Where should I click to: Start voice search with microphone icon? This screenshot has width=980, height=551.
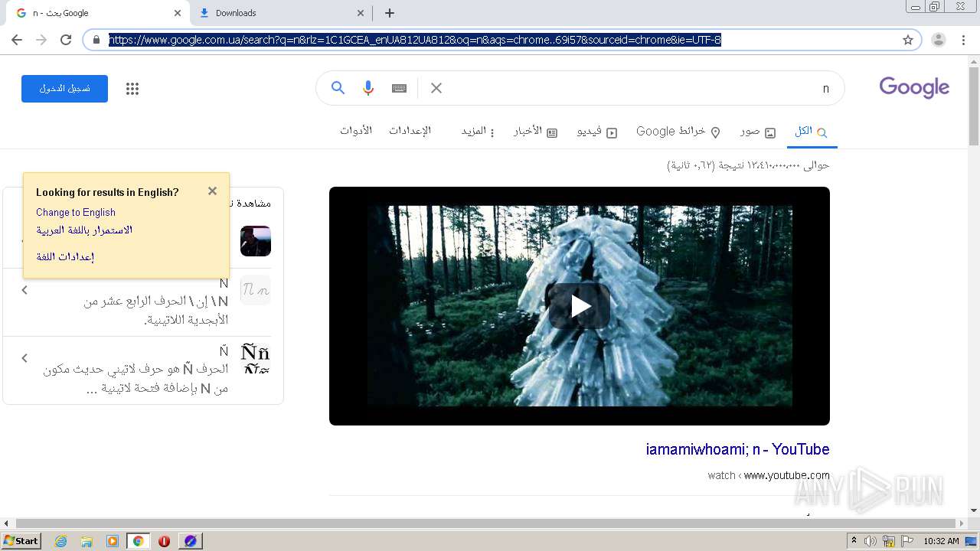tap(368, 88)
